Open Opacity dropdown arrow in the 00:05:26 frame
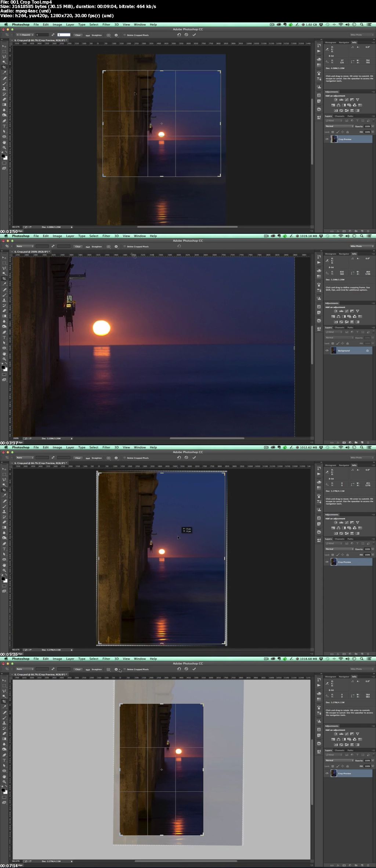376x868 pixels. [373, 549]
